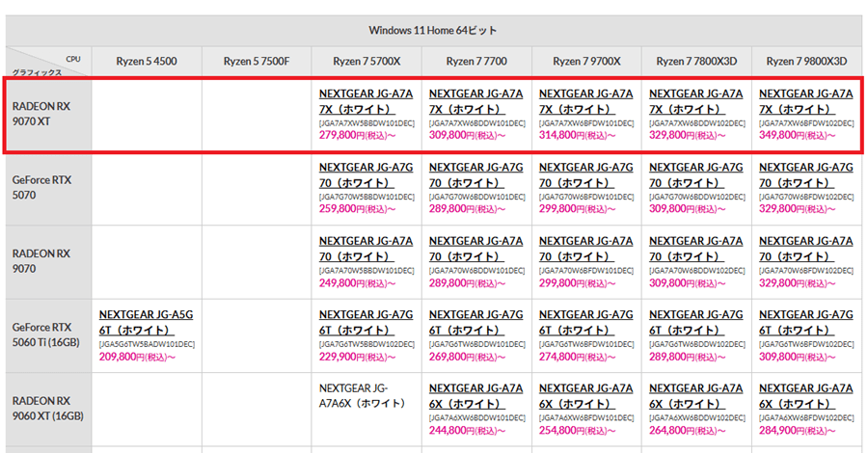Screen dimensions: 868x453
Task: Click the 314,800円 price text
Action: 577,136
